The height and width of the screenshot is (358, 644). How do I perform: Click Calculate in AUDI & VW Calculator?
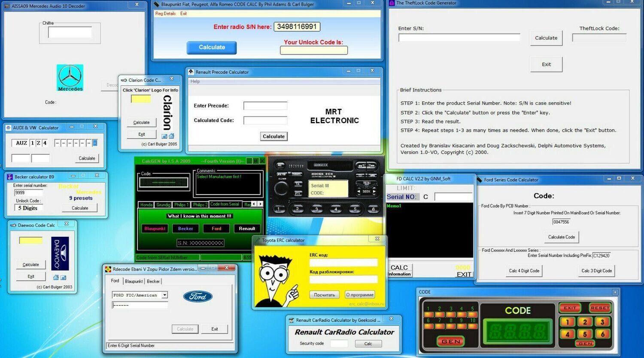click(87, 158)
